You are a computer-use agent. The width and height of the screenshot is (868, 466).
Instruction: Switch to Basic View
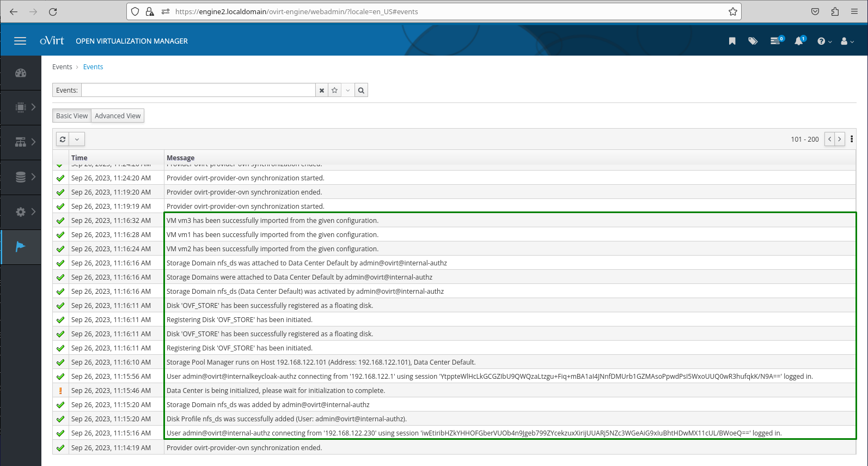72,116
